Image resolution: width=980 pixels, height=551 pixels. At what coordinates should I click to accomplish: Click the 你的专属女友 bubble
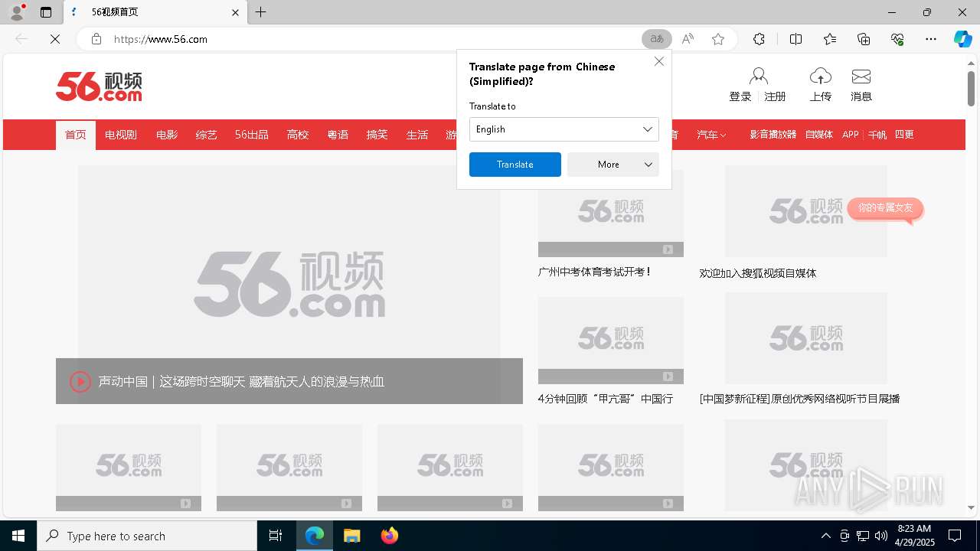(885, 208)
